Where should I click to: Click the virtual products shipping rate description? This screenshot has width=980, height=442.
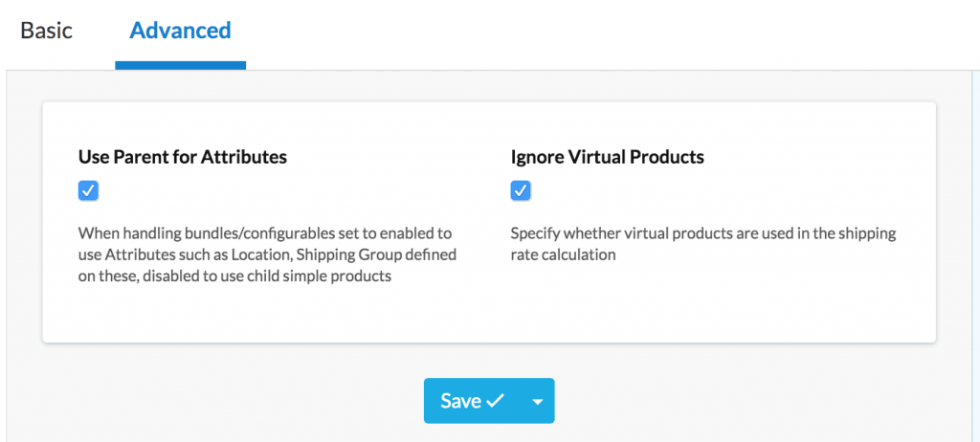(x=702, y=244)
